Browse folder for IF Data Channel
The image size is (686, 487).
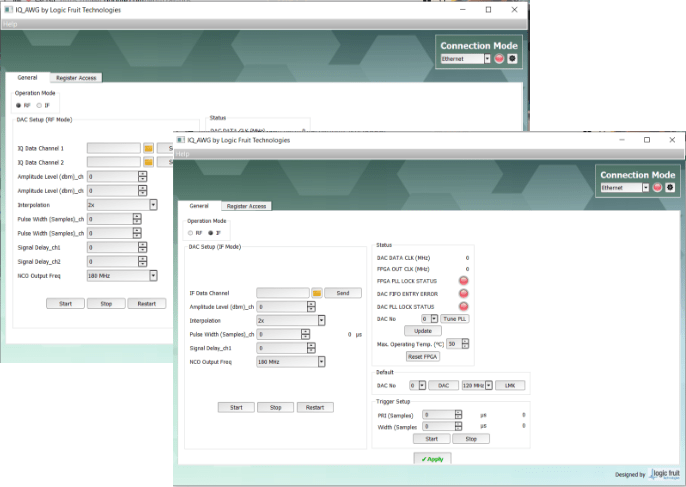point(317,293)
